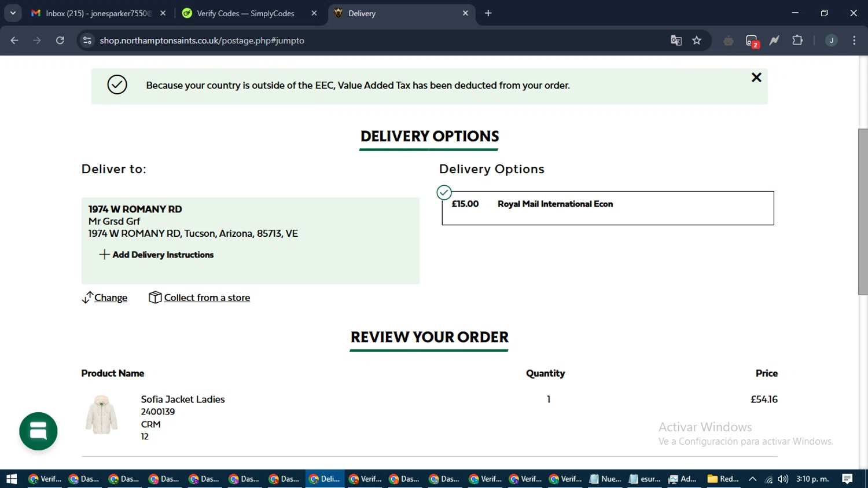The height and width of the screenshot is (488, 868).
Task: Open the notification center icon
Action: [x=847, y=479]
